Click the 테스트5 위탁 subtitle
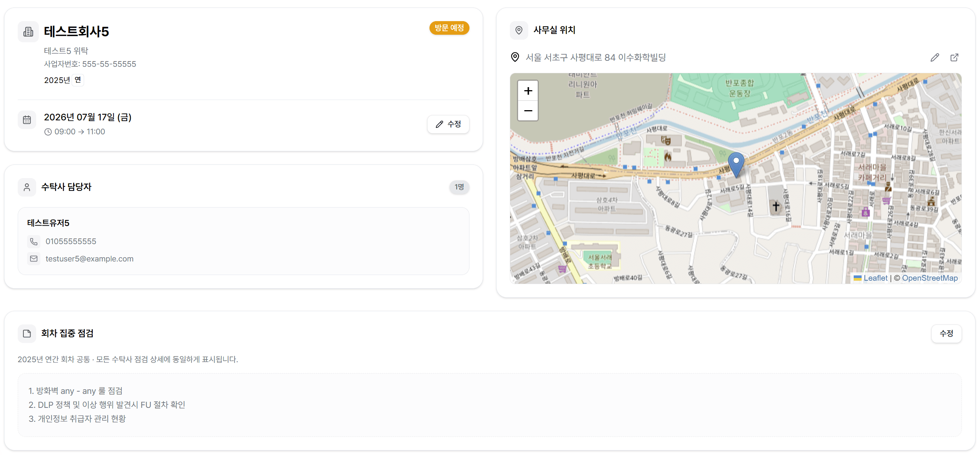Image resolution: width=980 pixels, height=455 pixels. pos(66,51)
